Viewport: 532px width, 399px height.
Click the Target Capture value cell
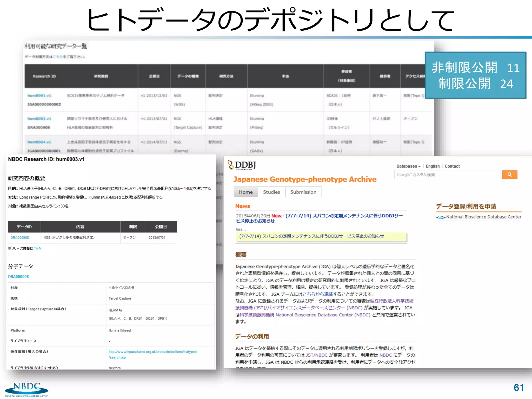click(120, 298)
